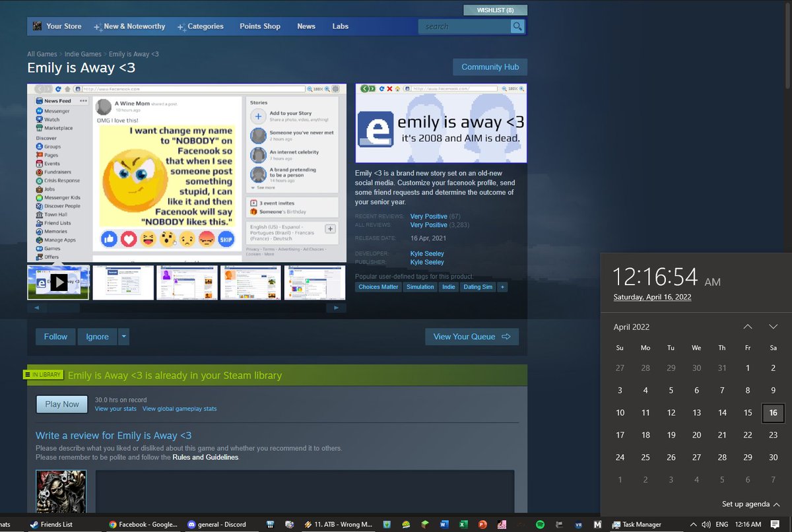Click the Steam page vertical scrollbar
Image resolution: width=792 pixels, height=532 pixels.
point(787,46)
